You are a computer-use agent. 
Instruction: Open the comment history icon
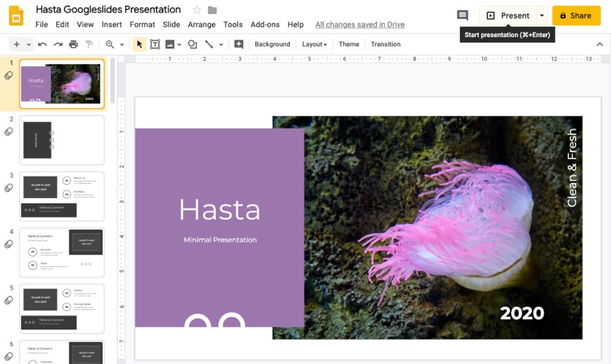[462, 16]
